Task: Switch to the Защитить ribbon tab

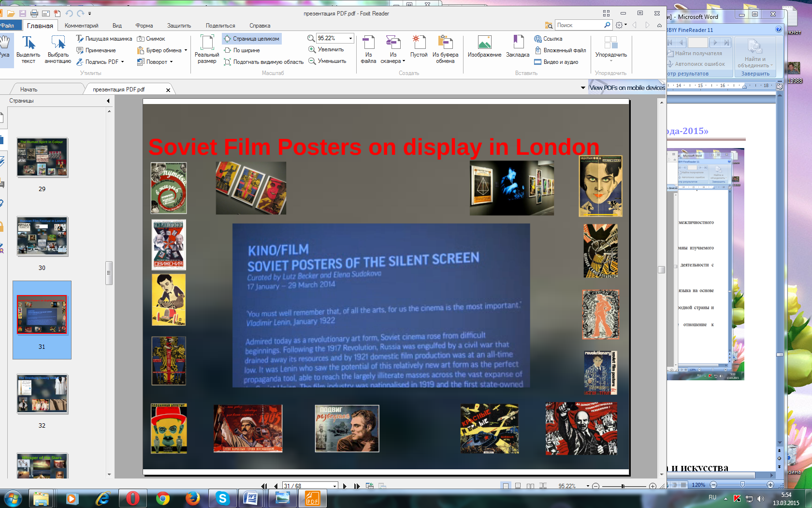Action: pyautogui.click(x=179, y=26)
